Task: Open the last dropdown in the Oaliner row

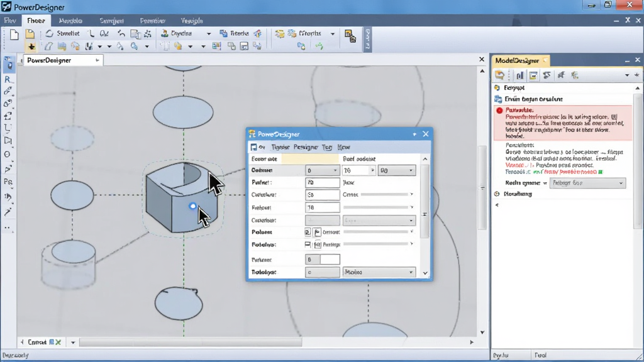Action: click(x=397, y=170)
